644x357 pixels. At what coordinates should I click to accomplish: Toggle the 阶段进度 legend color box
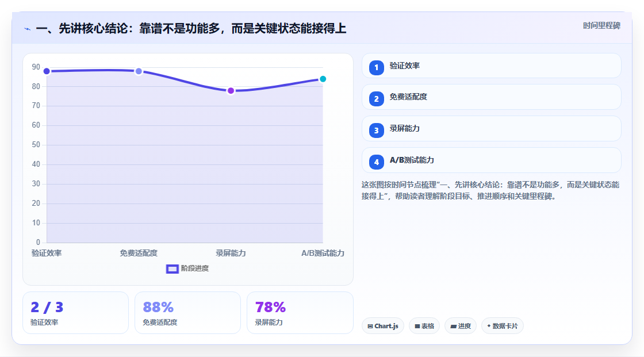[x=172, y=268]
